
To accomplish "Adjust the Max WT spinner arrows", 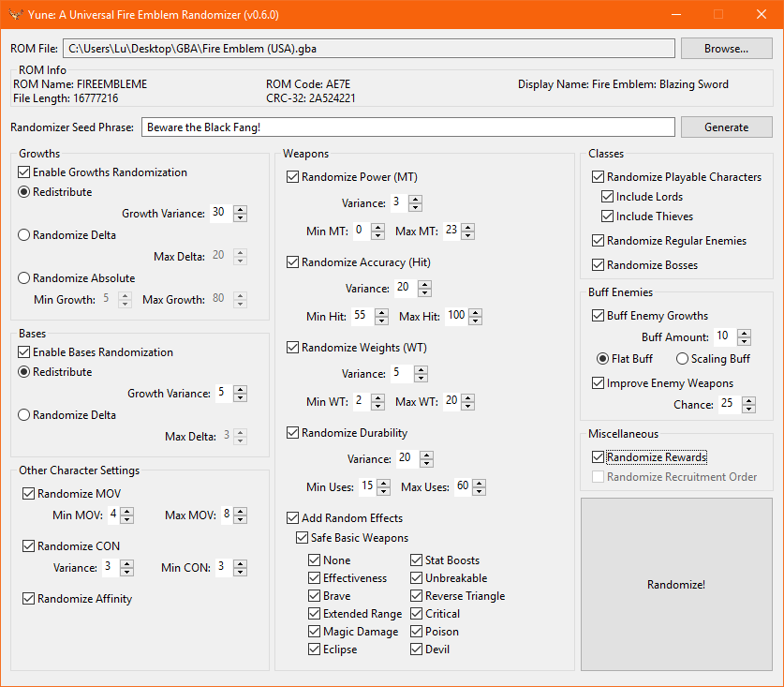I will [x=468, y=401].
